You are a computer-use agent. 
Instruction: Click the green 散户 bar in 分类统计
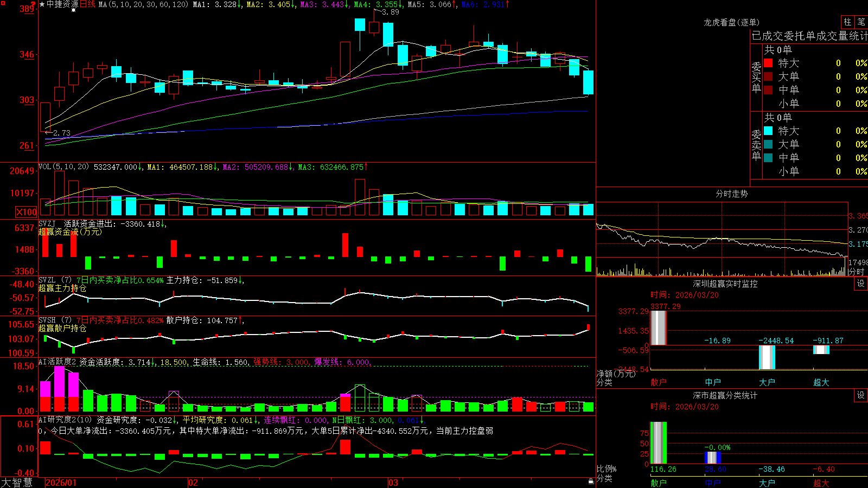point(658,443)
